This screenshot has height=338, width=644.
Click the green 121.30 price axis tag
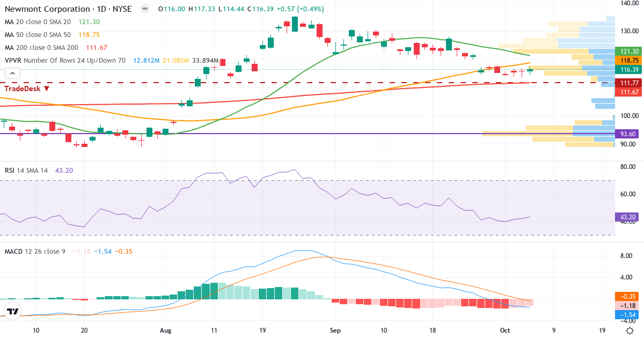(628, 51)
